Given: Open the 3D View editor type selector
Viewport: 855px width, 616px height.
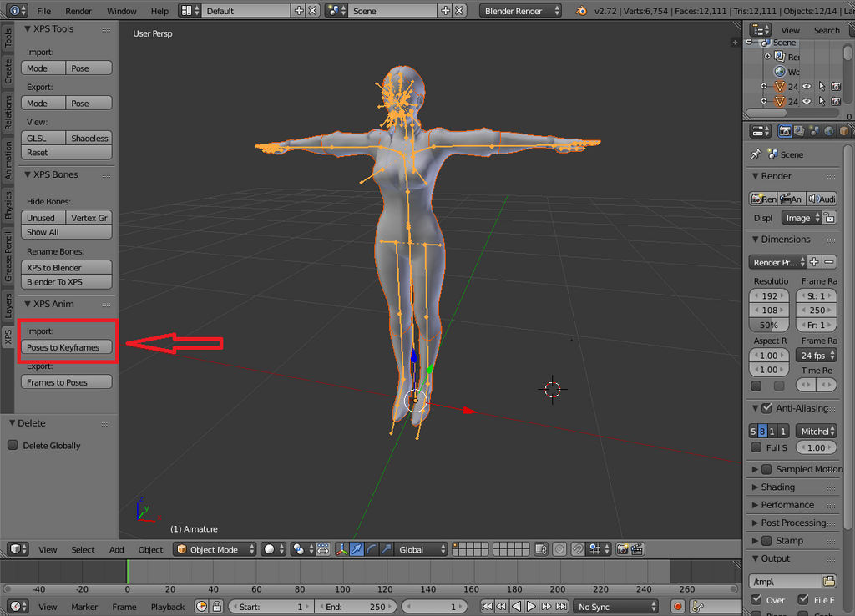Looking at the screenshot, I should (x=18, y=549).
